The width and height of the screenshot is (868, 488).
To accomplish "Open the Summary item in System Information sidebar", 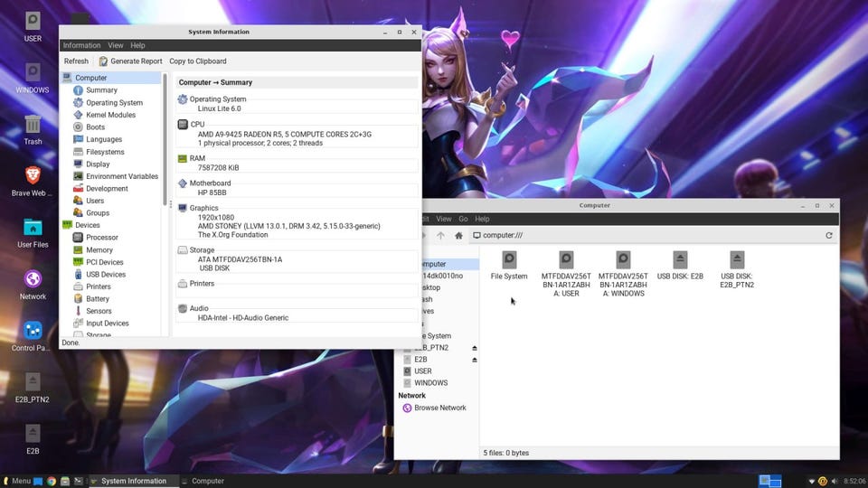I will tap(101, 90).
